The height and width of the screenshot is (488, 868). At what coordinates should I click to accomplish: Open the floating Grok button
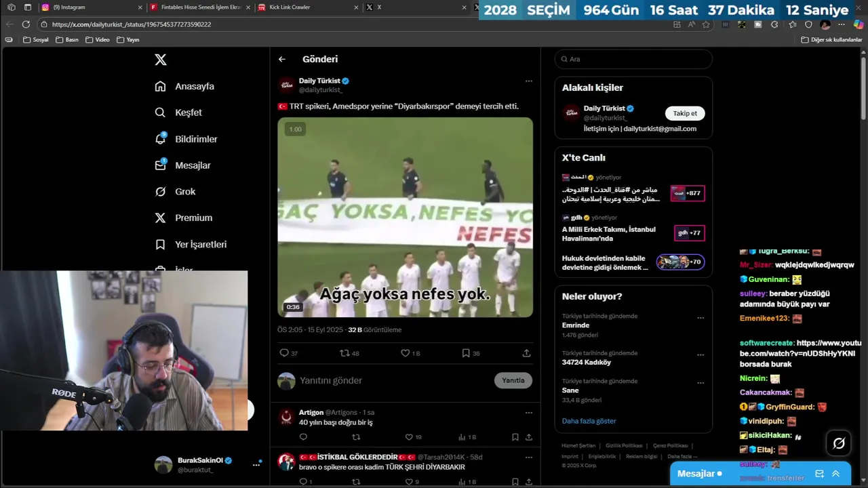point(839,443)
